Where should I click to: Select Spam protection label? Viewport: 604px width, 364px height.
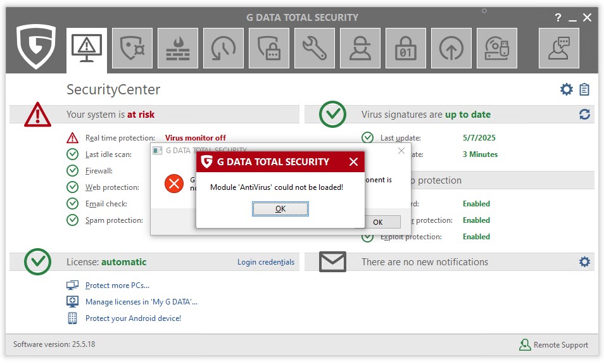114,220
